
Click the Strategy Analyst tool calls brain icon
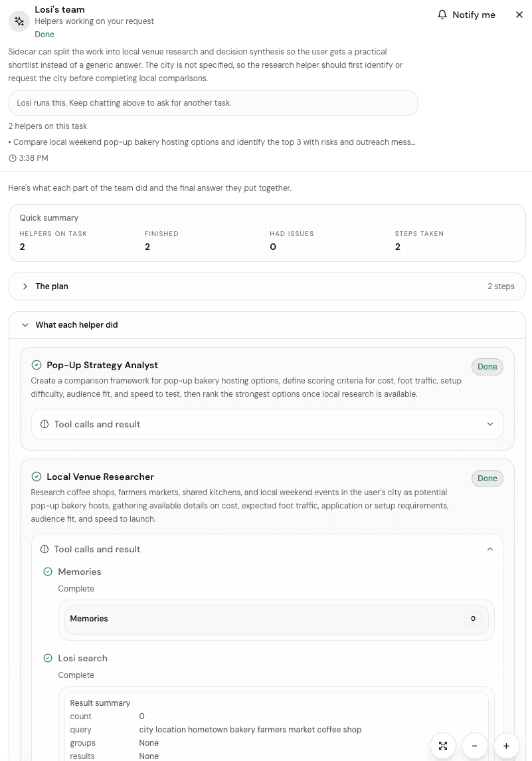point(44,424)
